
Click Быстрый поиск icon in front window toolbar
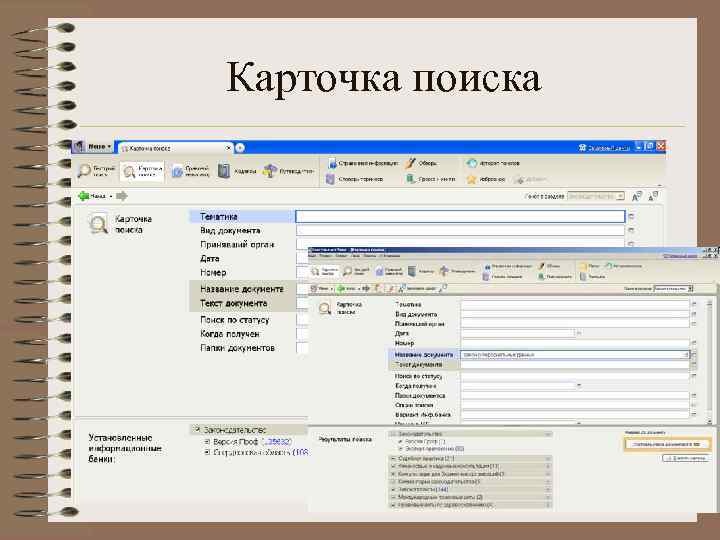click(x=348, y=271)
